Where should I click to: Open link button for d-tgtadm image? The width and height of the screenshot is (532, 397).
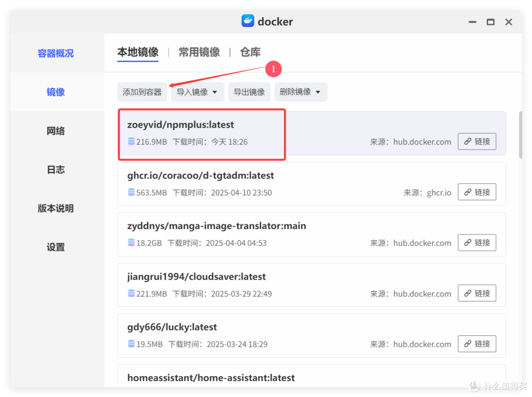point(477,192)
